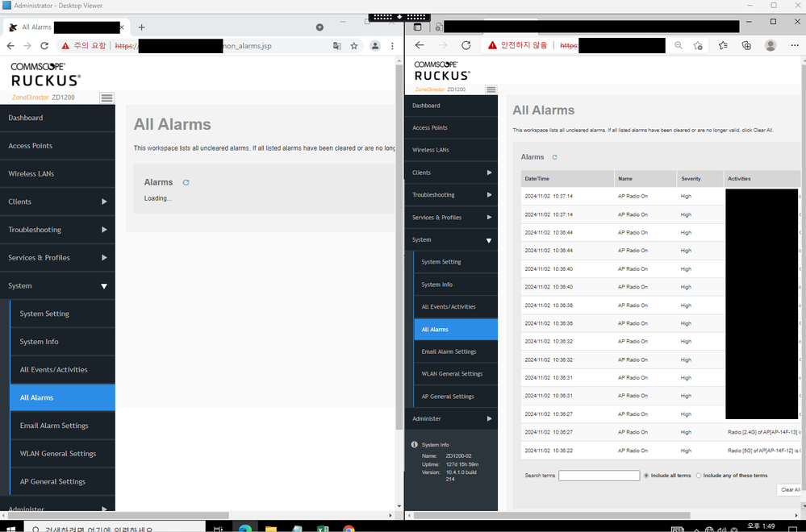The image size is (806, 532).
Task: Open the Edge favorites list icon
Action: click(x=723, y=46)
